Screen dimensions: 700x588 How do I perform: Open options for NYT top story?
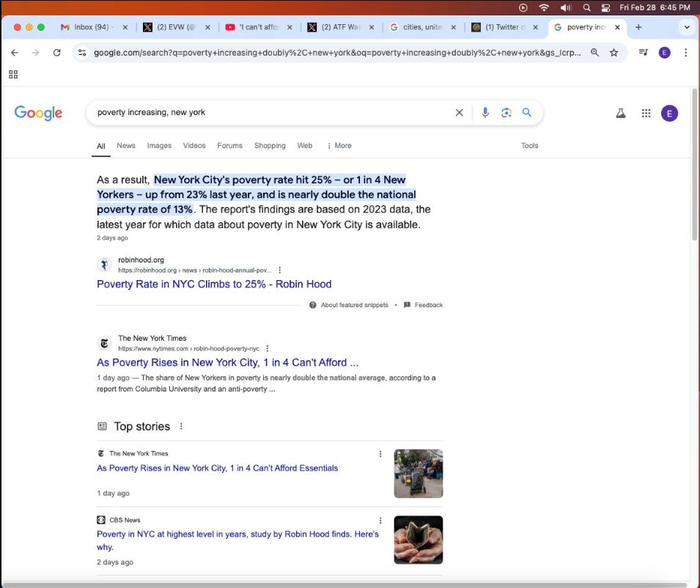(x=380, y=454)
